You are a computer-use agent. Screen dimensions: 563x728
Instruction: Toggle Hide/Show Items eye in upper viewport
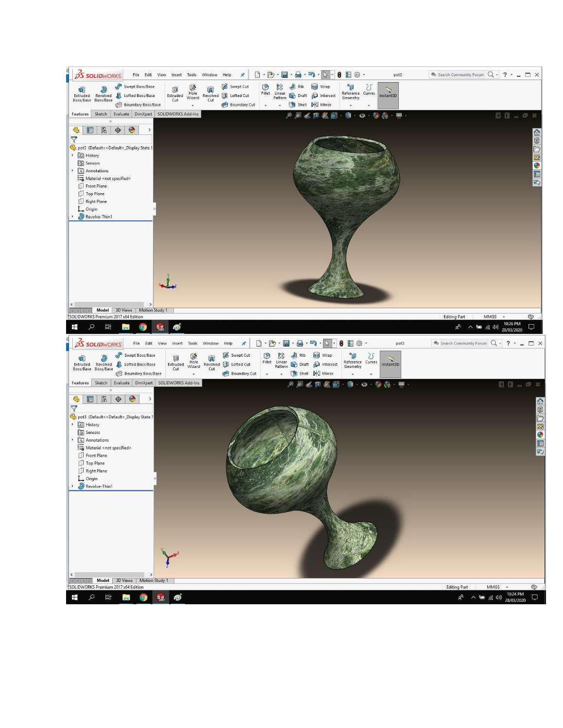362,116
